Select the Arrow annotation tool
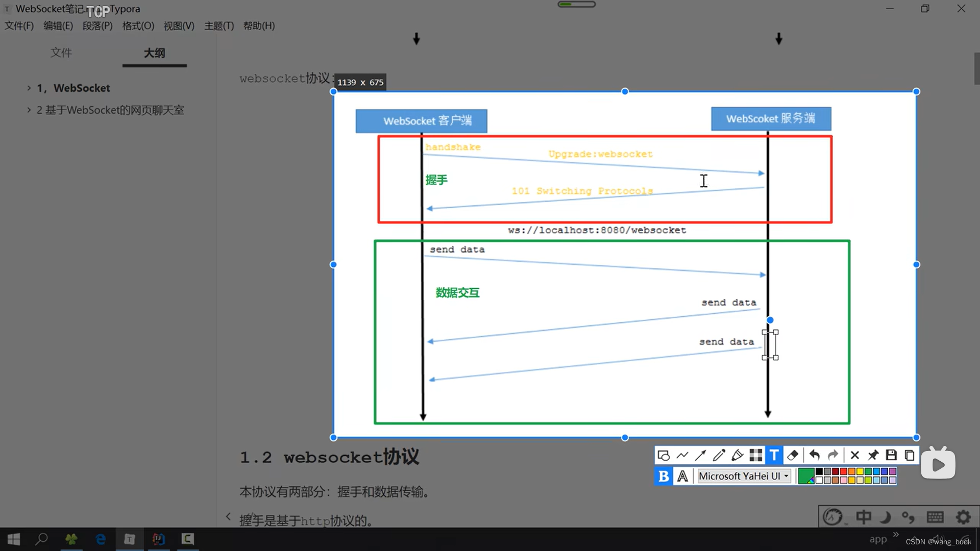Viewport: 980px width, 551px height. point(700,455)
